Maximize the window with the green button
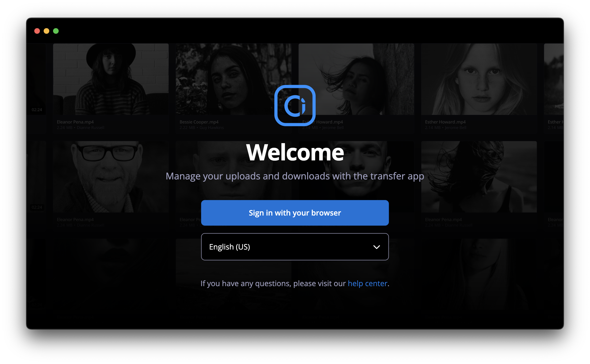Screen dimensions: 590x364 [56, 31]
